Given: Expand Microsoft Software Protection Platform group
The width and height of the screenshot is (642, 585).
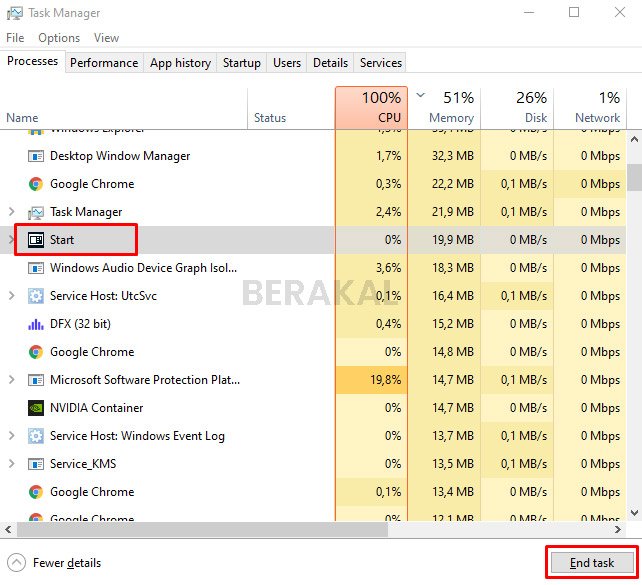Looking at the screenshot, I should coord(11,380).
